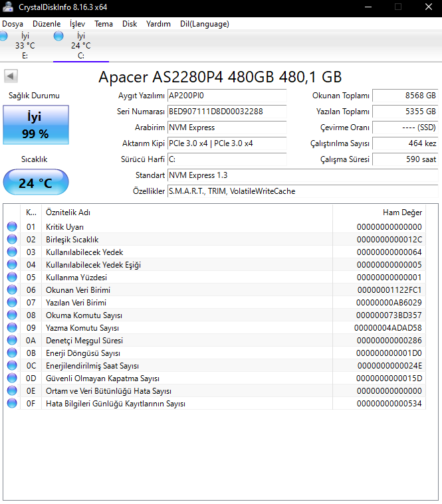Open the Dil(Language) menu

205,24
